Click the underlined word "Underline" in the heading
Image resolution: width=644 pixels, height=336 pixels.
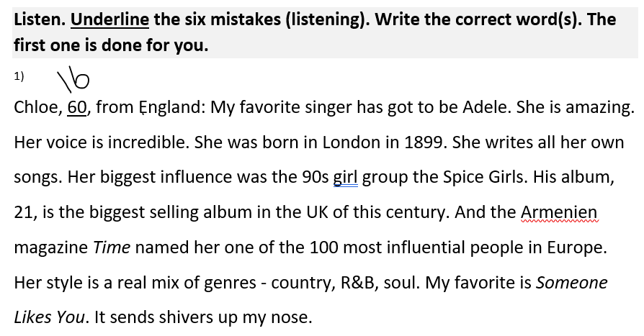pos(109,19)
